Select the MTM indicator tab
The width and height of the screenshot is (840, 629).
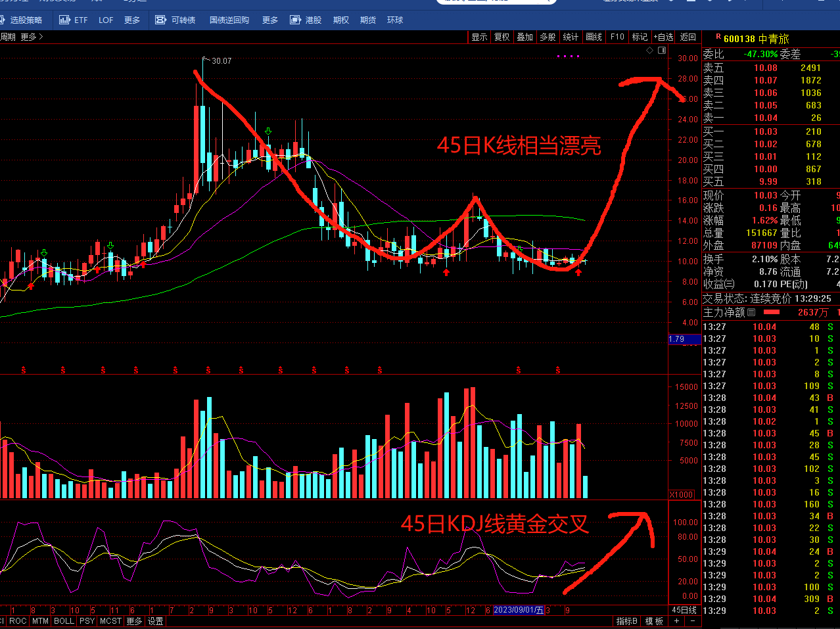click(40, 621)
